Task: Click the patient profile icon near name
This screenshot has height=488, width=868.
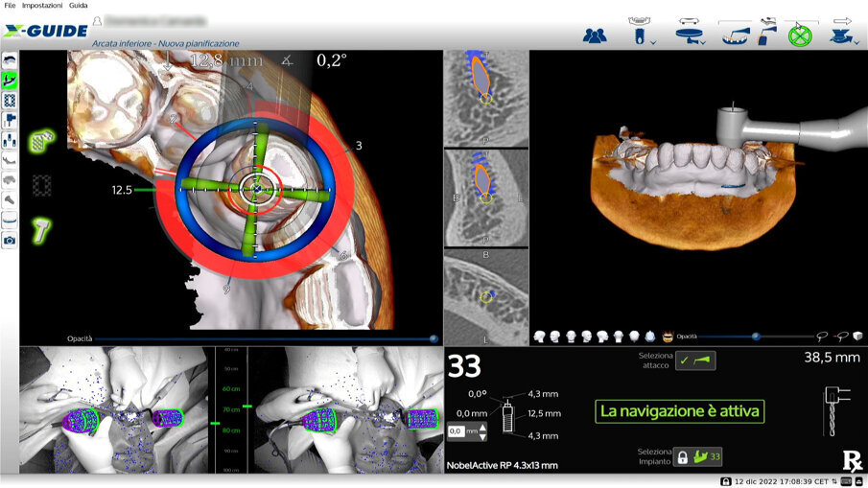Action: [x=97, y=21]
